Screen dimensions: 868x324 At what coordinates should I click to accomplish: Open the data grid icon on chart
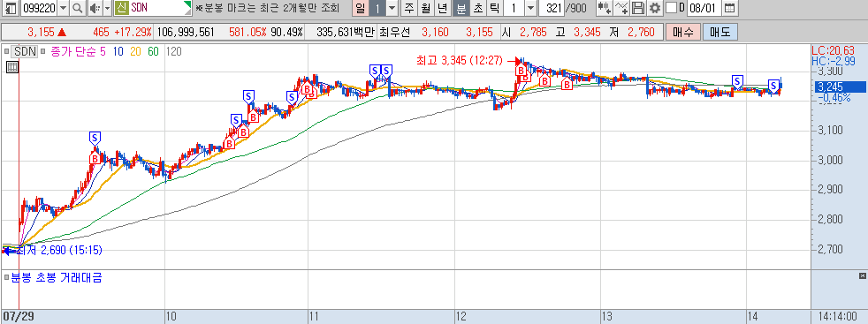coord(11,67)
